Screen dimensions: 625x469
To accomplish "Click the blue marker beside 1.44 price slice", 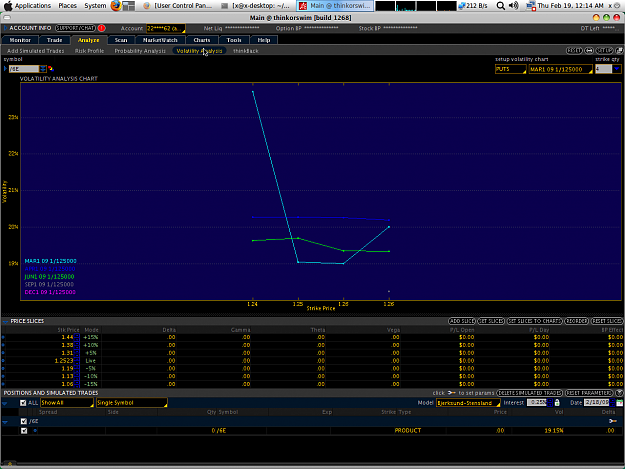I will [3, 337].
